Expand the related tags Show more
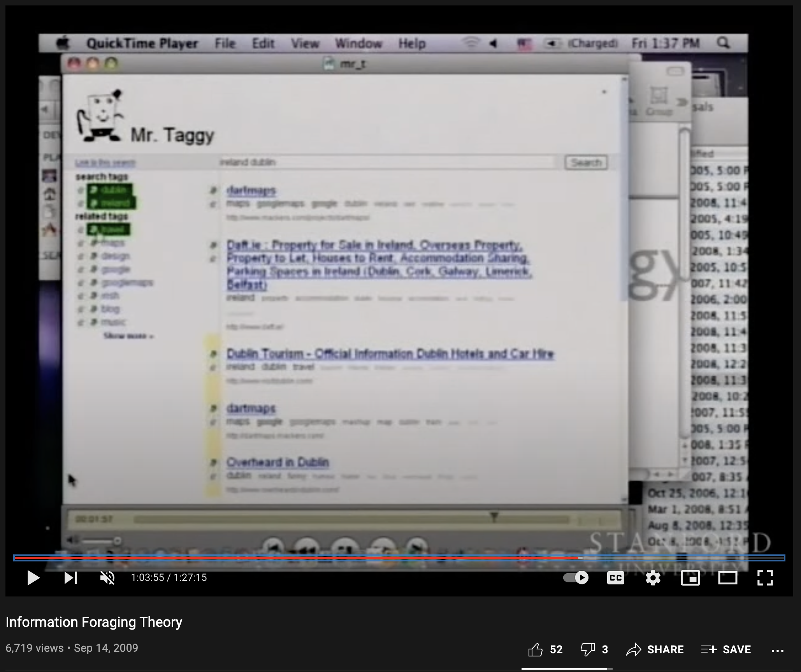 (128, 336)
